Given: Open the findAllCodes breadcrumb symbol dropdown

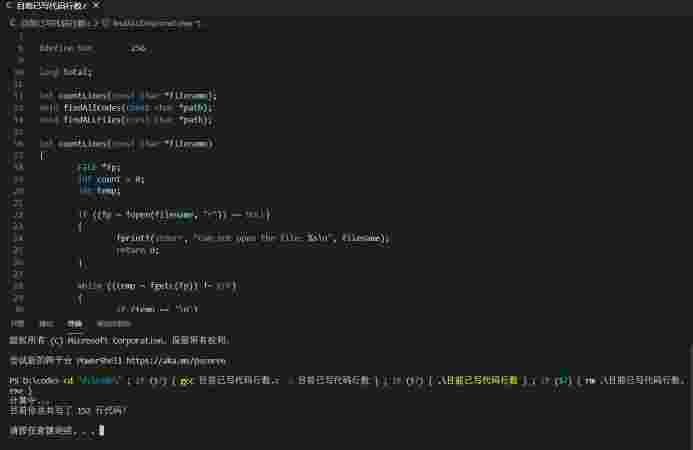Looking at the screenshot, I should tap(169, 22).
